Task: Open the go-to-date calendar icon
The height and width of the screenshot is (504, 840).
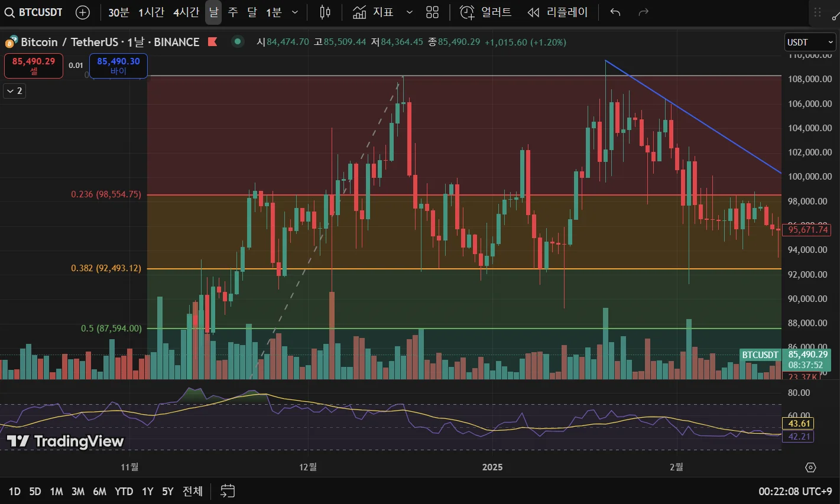Action: [x=228, y=491]
